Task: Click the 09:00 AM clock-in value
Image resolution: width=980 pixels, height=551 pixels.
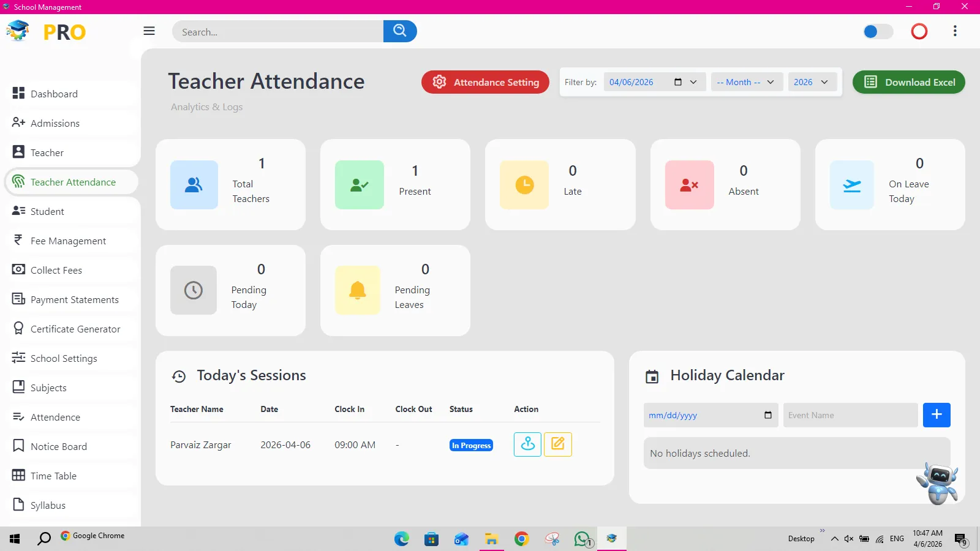Action: [x=355, y=445]
